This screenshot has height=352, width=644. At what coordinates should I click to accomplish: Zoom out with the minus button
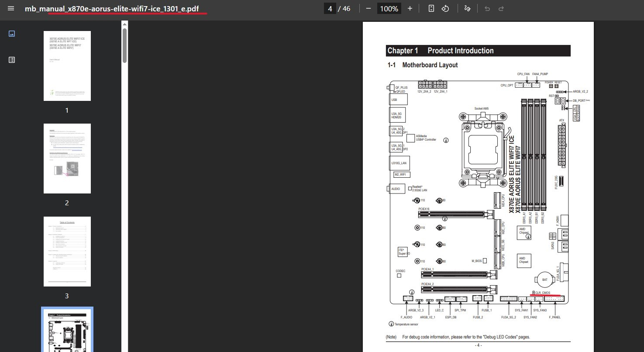(368, 9)
